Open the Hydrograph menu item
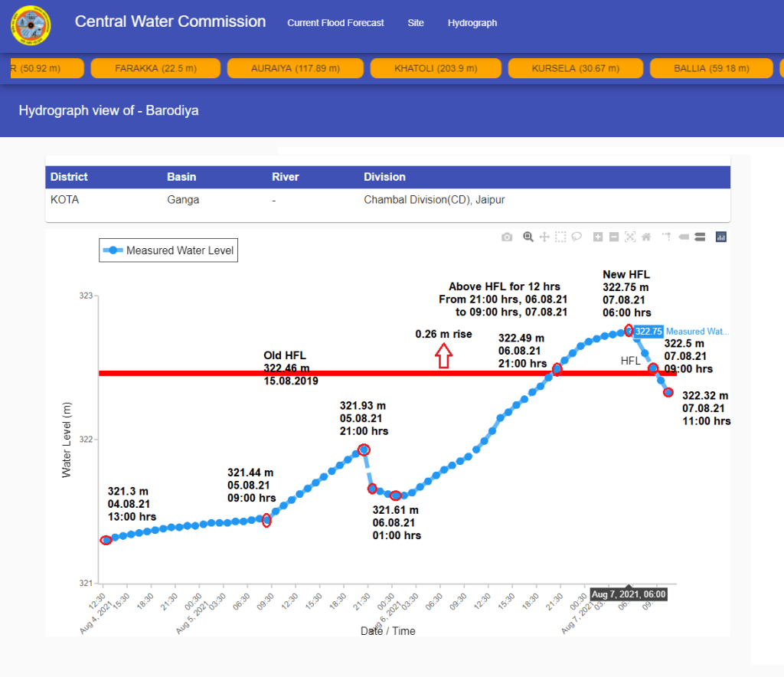Viewport: 784px width, 677px height. point(472,23)
